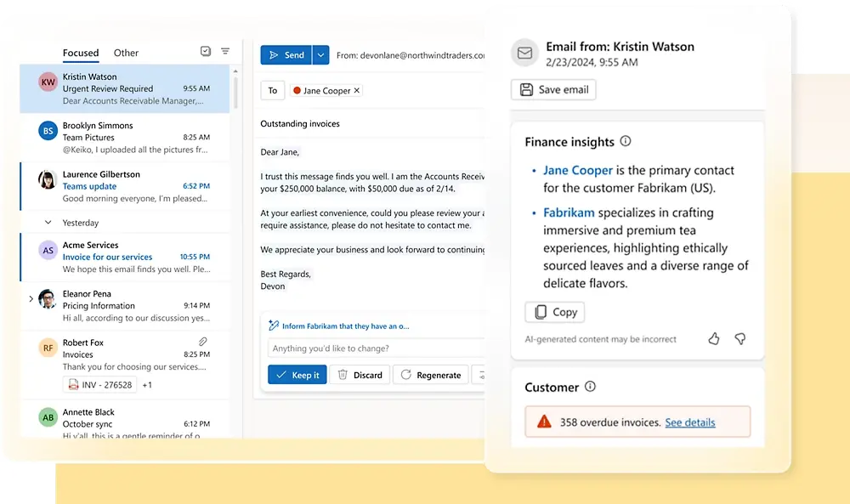Click Annette Black's AB avatar
The image size is (850, 504).
tap(48, 417)
